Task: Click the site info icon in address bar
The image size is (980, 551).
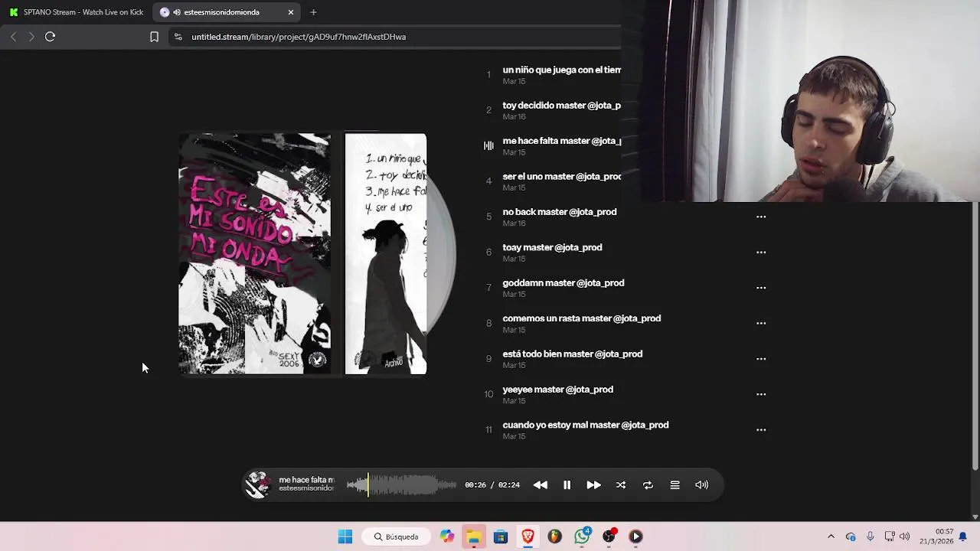Action: pos(178,37)
